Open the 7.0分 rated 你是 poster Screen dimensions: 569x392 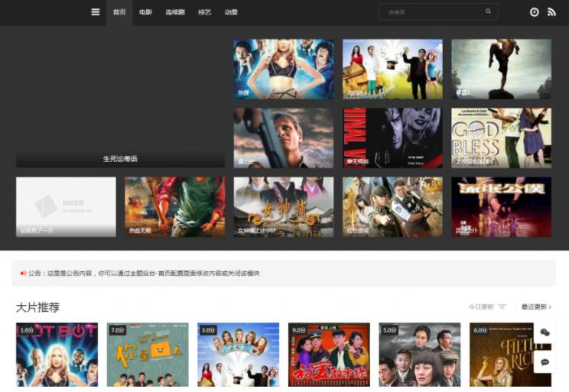coord(148,355)
